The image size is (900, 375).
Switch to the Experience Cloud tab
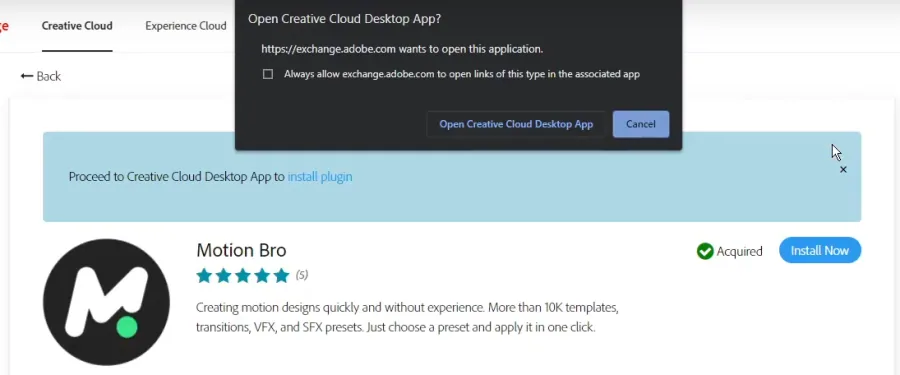tap(185, 26)
